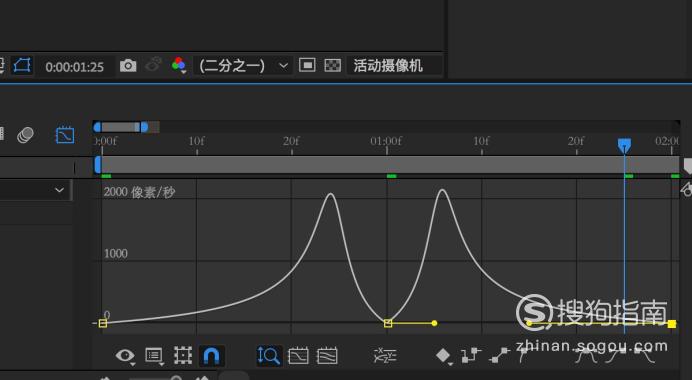
Task: Open graph type and options menu
Action: [154, 356]
